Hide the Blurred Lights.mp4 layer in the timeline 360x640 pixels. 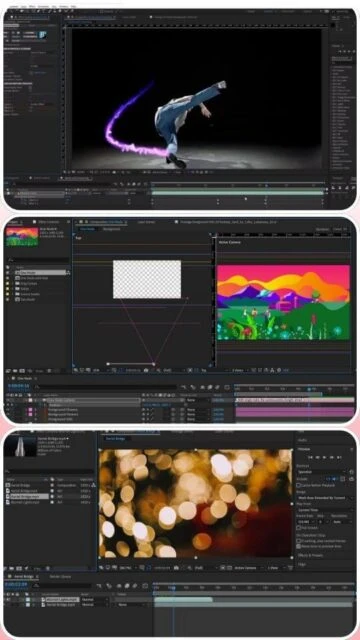(x=7, y=600)
